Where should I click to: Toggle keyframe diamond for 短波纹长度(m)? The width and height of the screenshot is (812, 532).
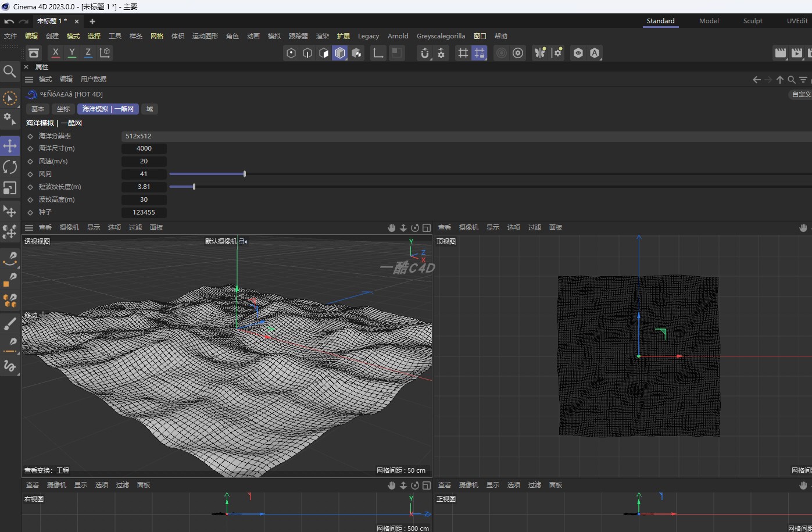30,187
